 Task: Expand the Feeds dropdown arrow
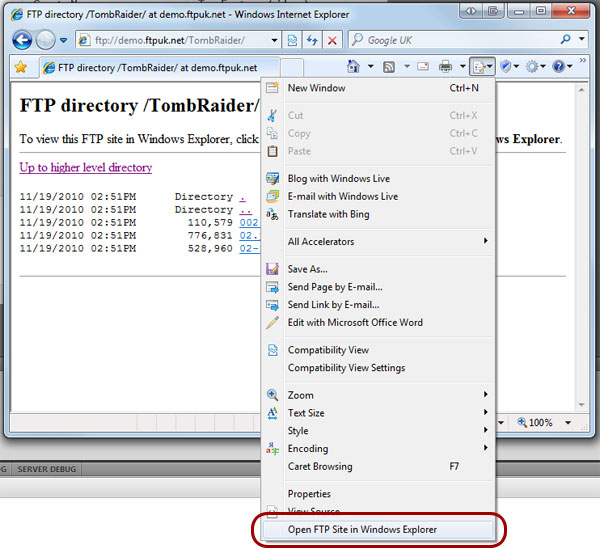407,67
